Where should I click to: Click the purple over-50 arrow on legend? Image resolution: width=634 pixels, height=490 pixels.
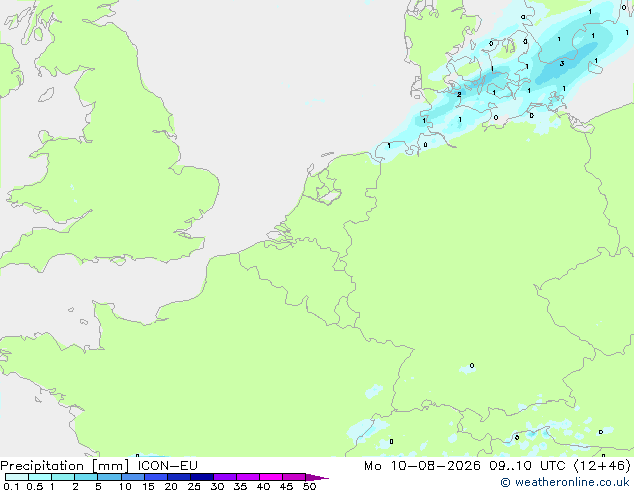[317, 477]
